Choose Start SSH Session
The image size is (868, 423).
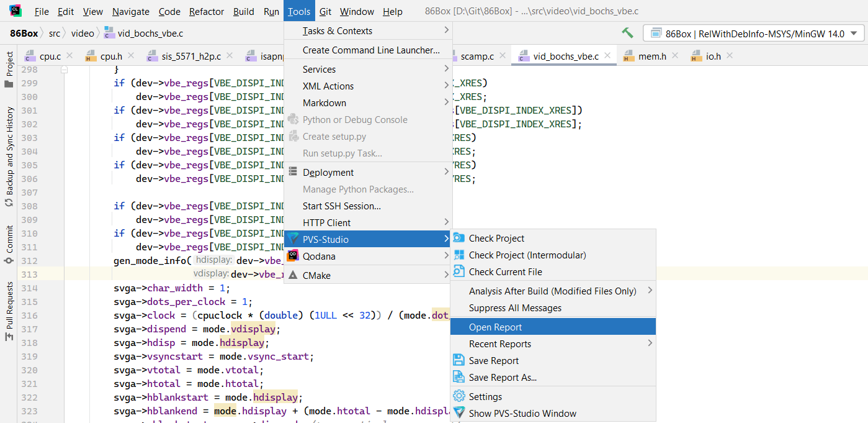(x=341, y=206)
